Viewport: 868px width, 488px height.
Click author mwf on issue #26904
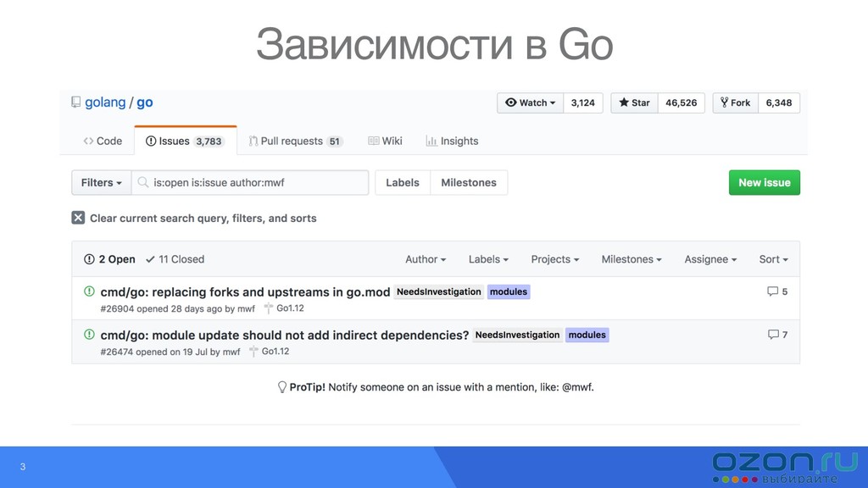[247, 308]
